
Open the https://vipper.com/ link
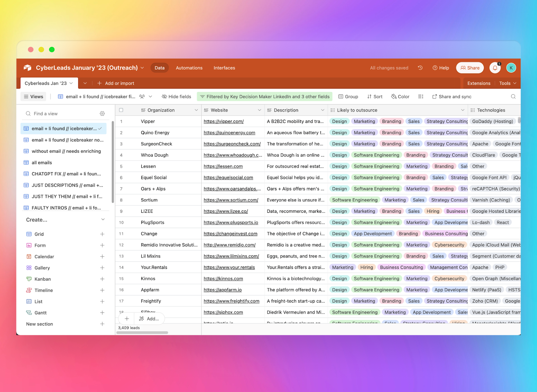tap(224, 121)
